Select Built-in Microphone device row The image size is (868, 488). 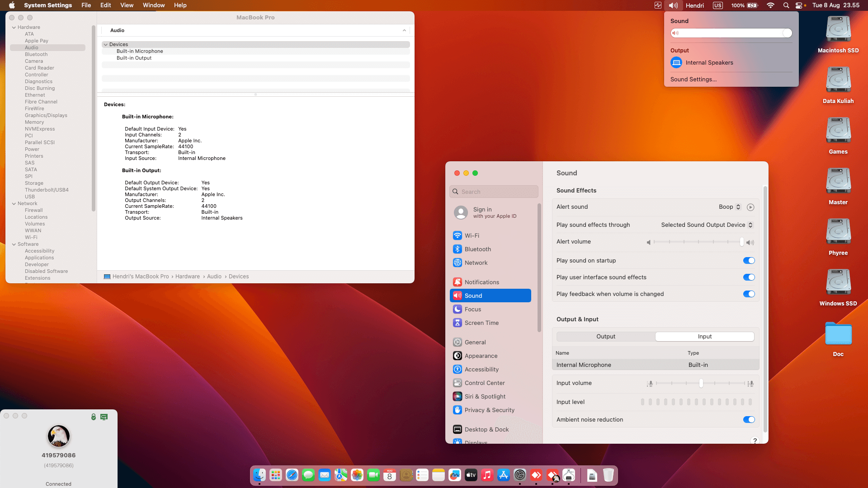(x=256, y=52)
